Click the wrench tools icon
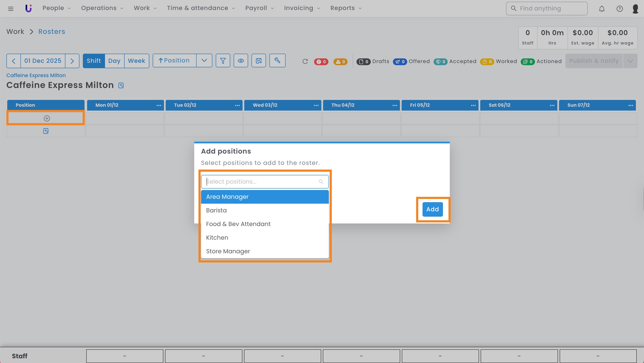This screenshot has height=363, width=644. point(277,60)
